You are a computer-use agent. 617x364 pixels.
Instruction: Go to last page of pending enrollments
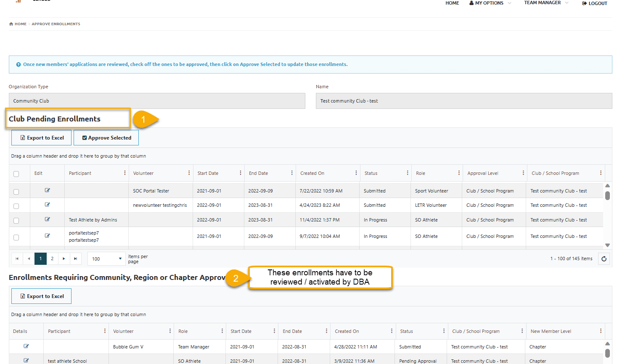[x=76, y=259]
